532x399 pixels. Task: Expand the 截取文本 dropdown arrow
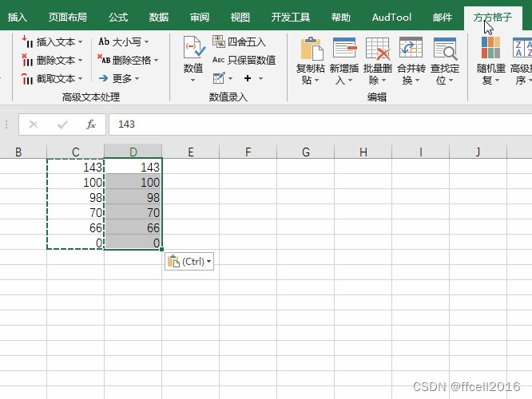point(81,79)
